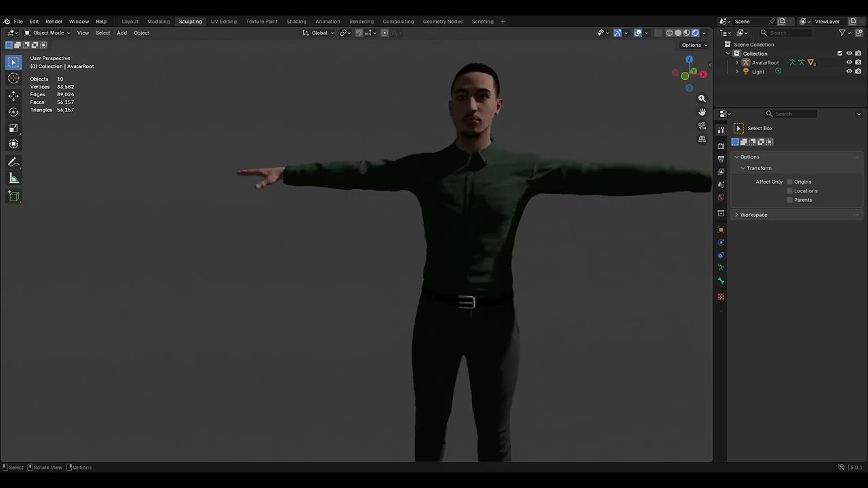
Task: Open the World properties tab
Action: (x=721, y=197)
